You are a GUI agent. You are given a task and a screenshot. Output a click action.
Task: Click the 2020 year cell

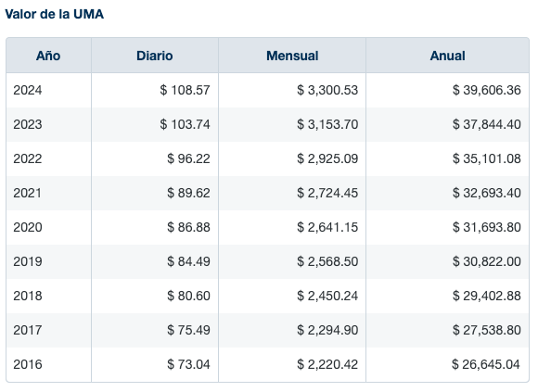[x=28, y=227]
